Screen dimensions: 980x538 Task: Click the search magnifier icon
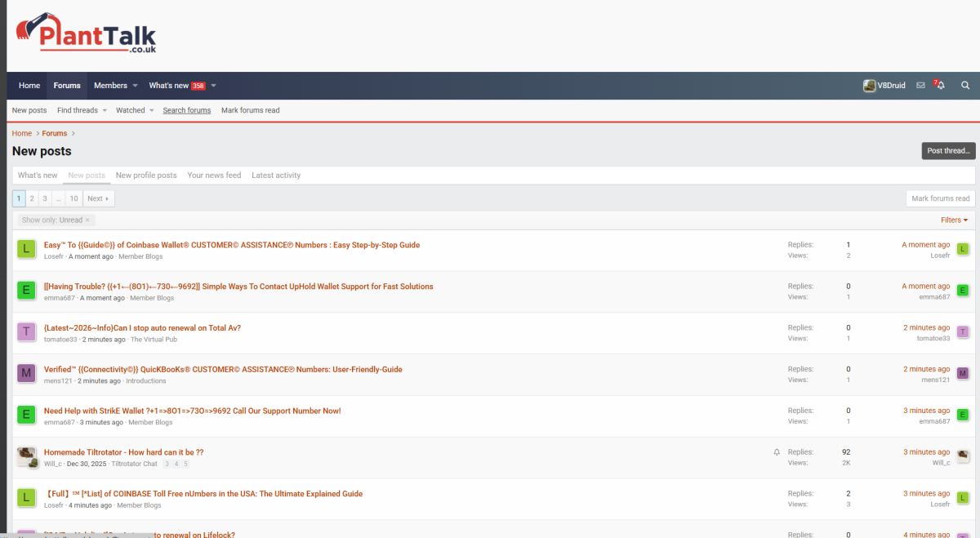point(965,86)
